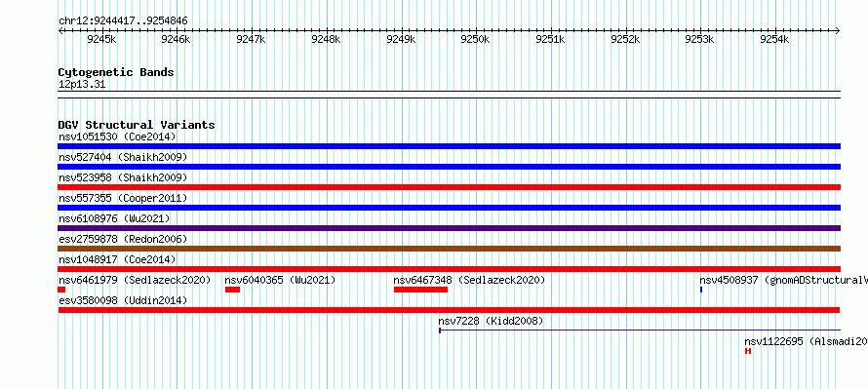Click the 9253k ruler tick label
The height and width of the screenshot is (389, 868).
pyautogui.click(x=700, y=39)
